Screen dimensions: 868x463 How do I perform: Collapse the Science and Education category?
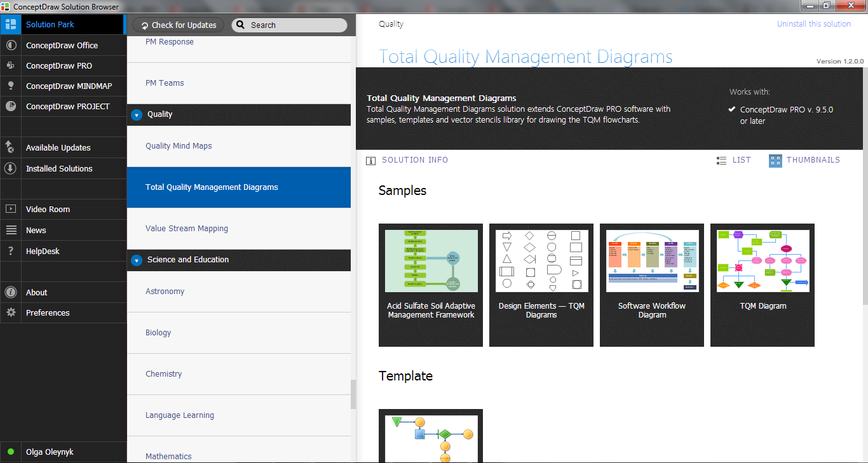(136, 260)
